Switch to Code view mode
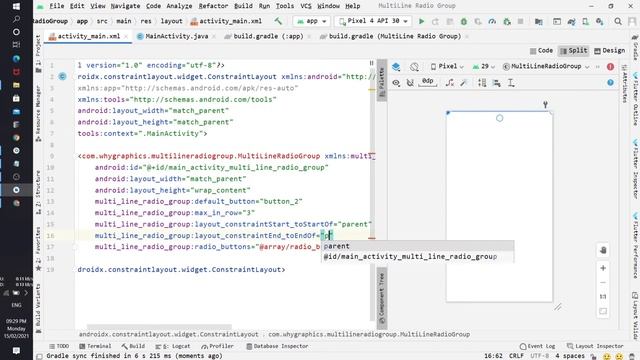 (x=541, y=51)
